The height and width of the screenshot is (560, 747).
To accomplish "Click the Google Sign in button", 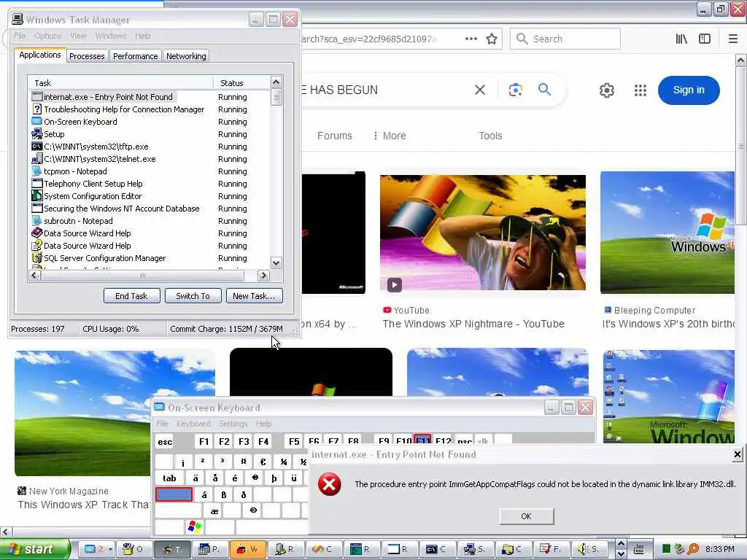I will (x=689, y=90).
